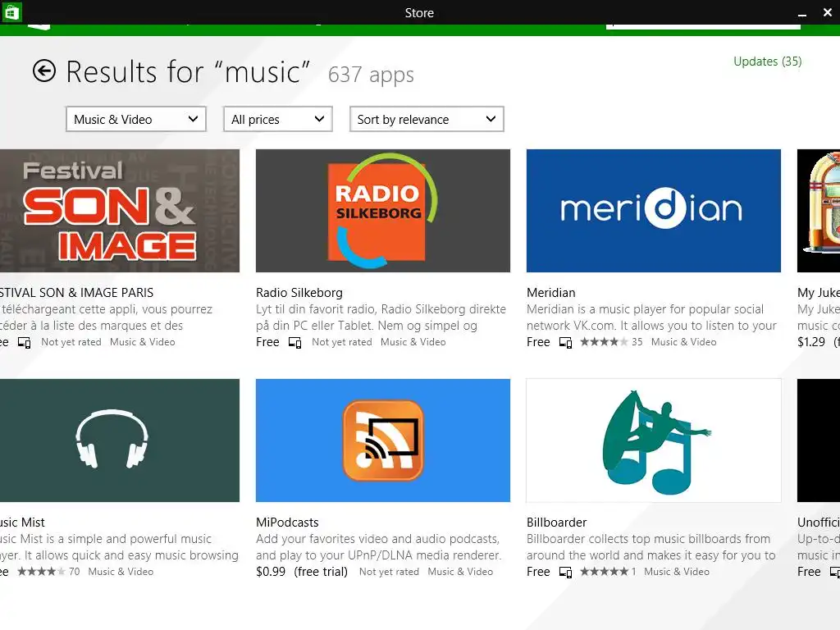Click the (free trial) label of MiPodcasts
840x630 pixels.
(x=321, y=572)
